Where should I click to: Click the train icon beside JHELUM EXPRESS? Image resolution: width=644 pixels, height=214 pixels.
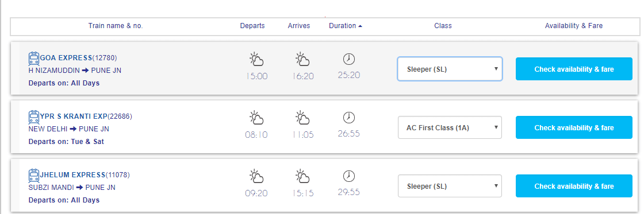(34, 176)
